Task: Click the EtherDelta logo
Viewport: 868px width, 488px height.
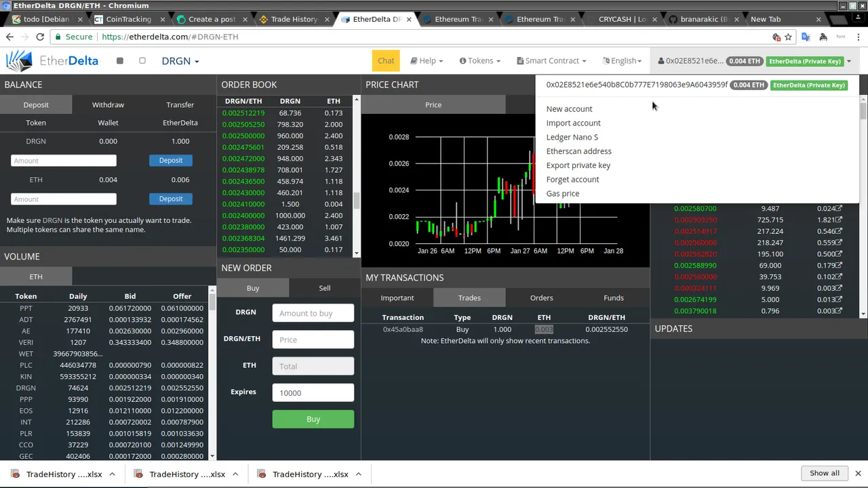Action: click(x=52, y=61)
